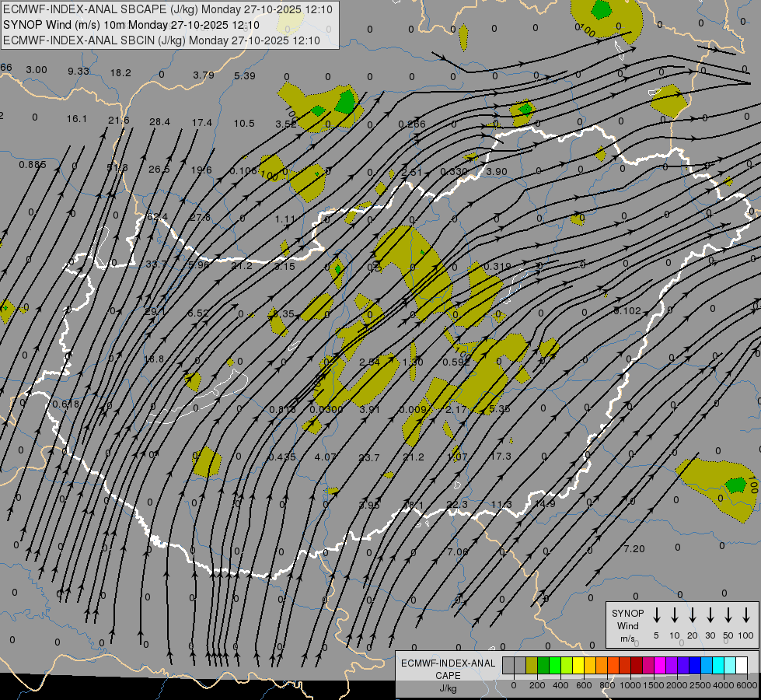
Task: Pick the pure yellow CAPE legend swatch
Action: coord(578,666)
